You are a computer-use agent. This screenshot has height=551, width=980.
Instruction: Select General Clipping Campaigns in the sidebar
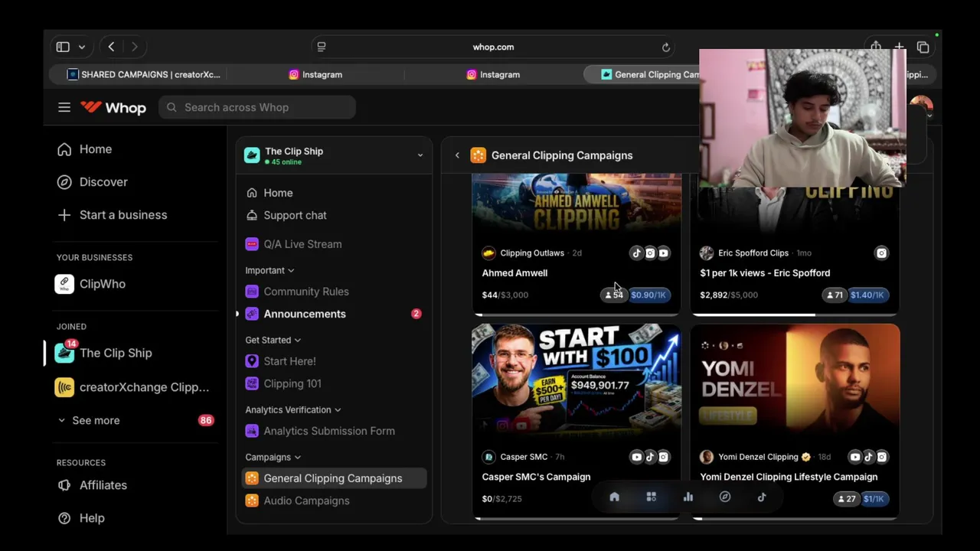333,478
